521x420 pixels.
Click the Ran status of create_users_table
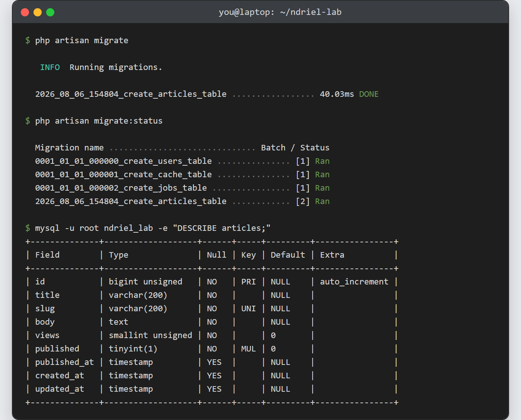click(x=322, y=161)
